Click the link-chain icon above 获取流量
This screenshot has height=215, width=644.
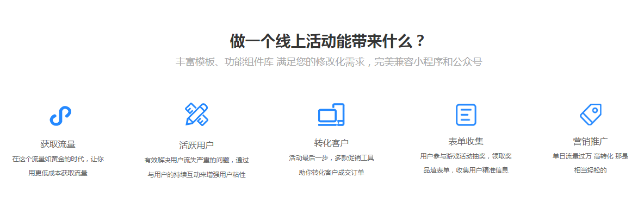pos(60,116)
